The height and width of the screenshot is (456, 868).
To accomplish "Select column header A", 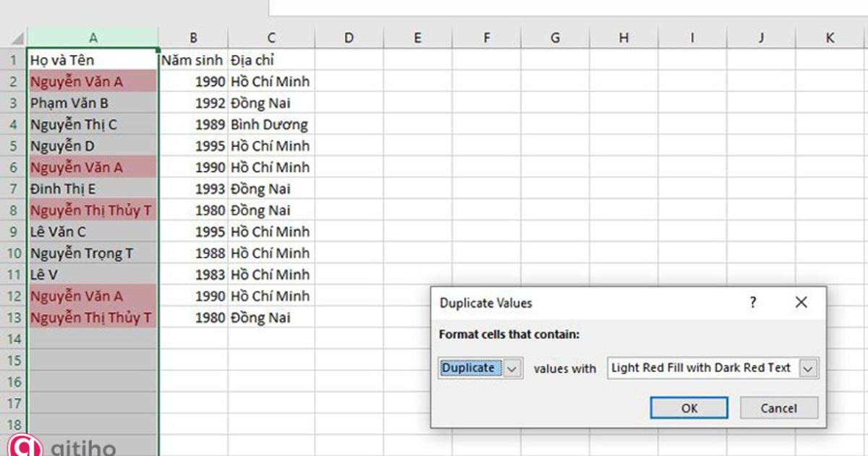I will pyautogui.click(x=94, y=37).
